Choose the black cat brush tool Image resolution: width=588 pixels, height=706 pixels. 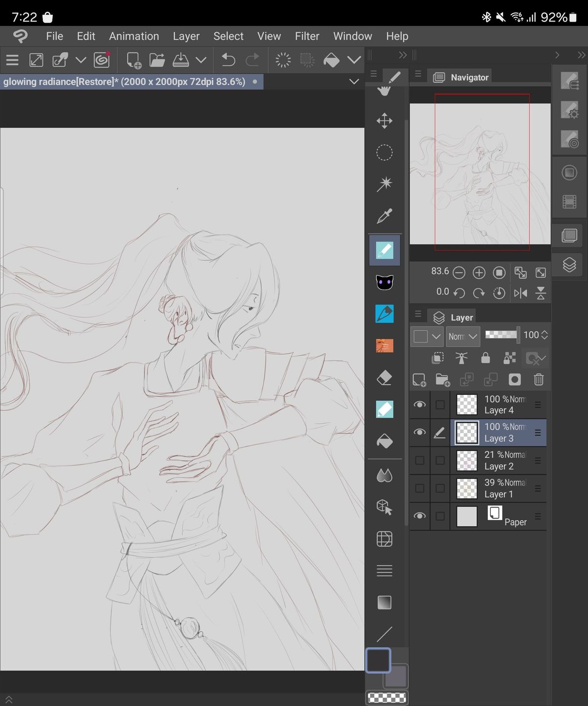click(384, 282)
